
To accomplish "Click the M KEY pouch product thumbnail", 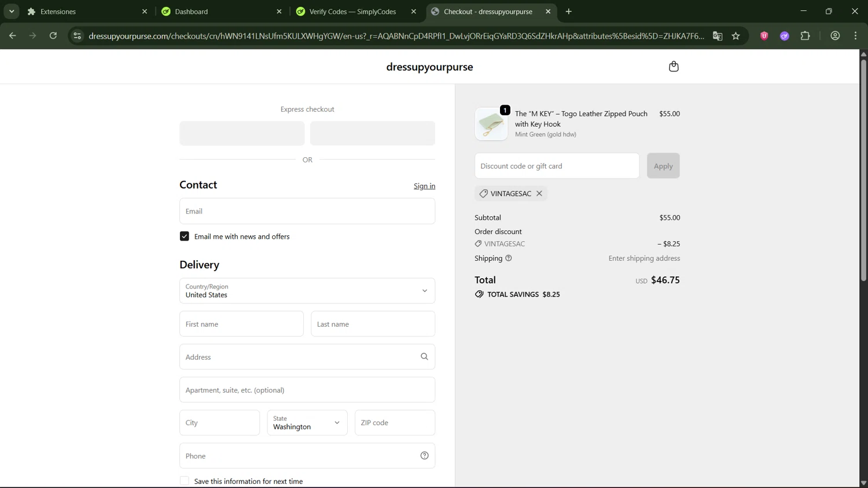I will 491,124.
